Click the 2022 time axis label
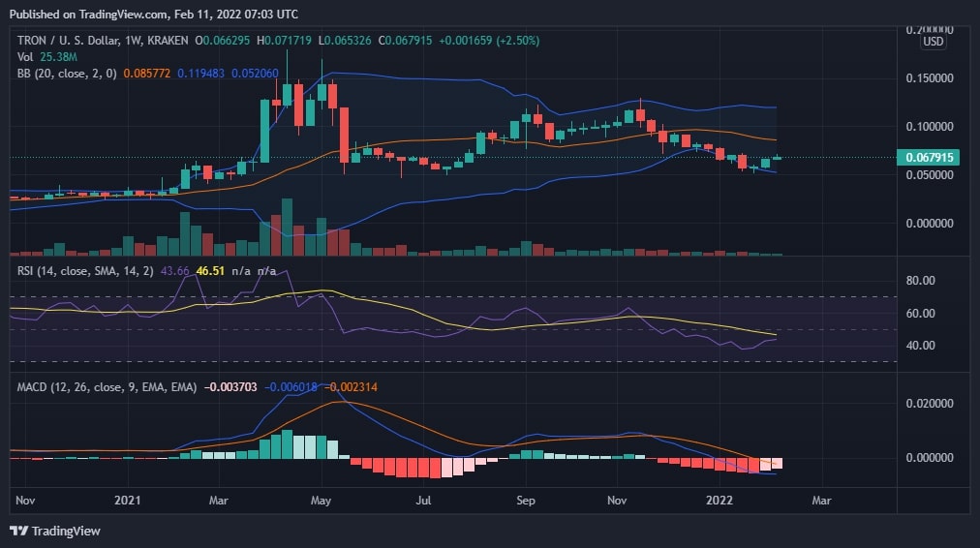The height and width of the screenshot is (548, 980). pos(720,501)
